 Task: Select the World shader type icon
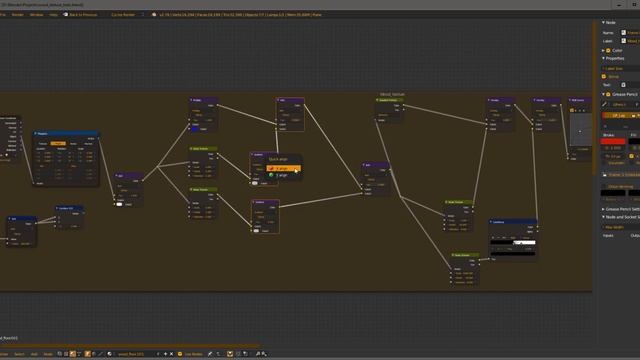94,354
